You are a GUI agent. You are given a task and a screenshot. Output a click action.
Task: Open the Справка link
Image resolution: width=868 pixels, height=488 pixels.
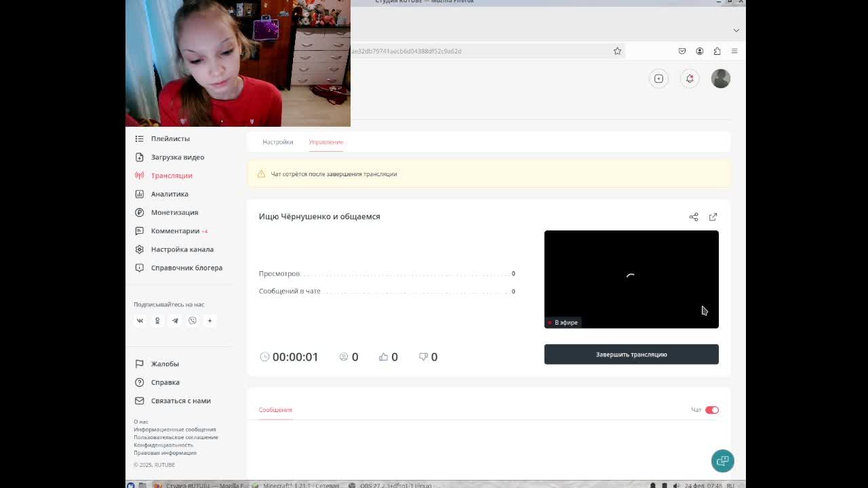(x=165, y=382)
